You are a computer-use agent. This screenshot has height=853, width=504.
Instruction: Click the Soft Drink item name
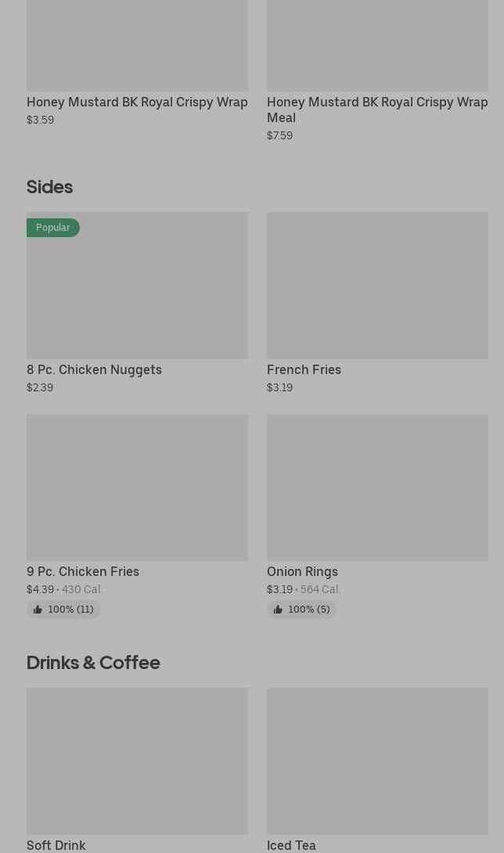click(x=56, y=845)
